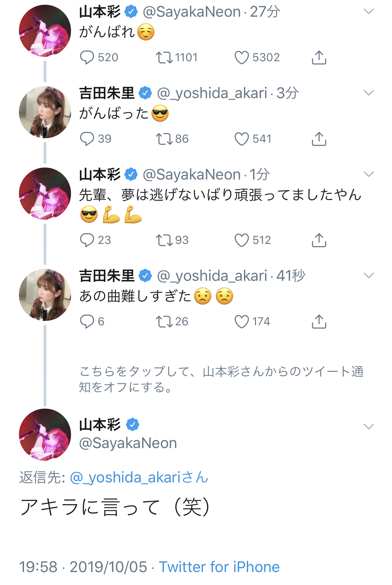The height and width of the screenshot is (585, 392).
Task: Share the がんばれ tweet
Action: (x=319, y=57)
